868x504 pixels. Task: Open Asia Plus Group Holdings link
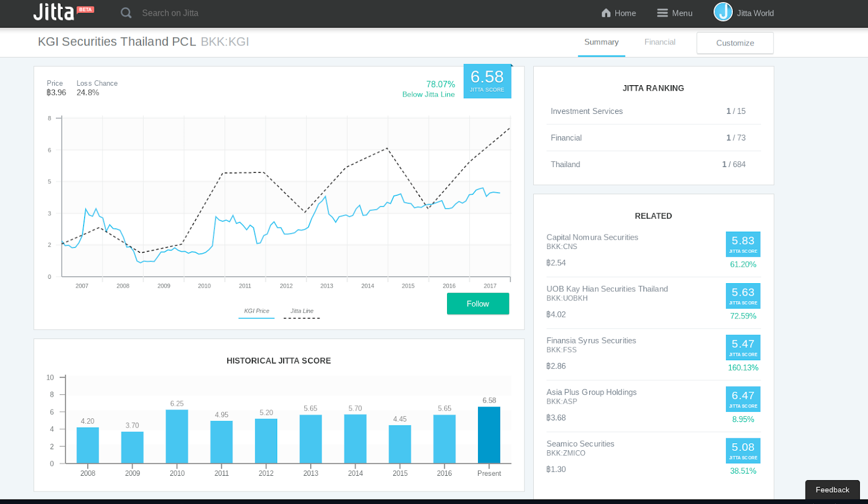coord(591,392)
